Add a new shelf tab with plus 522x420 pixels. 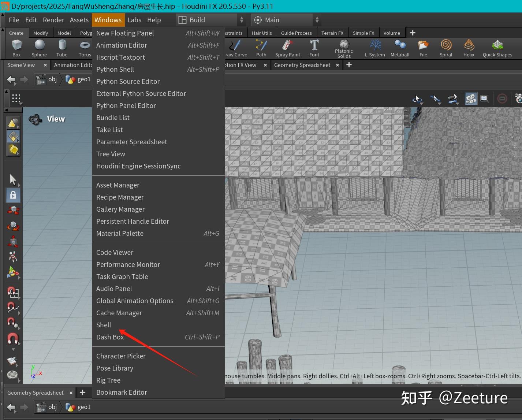pyautogui.click(x=413, y=33)
